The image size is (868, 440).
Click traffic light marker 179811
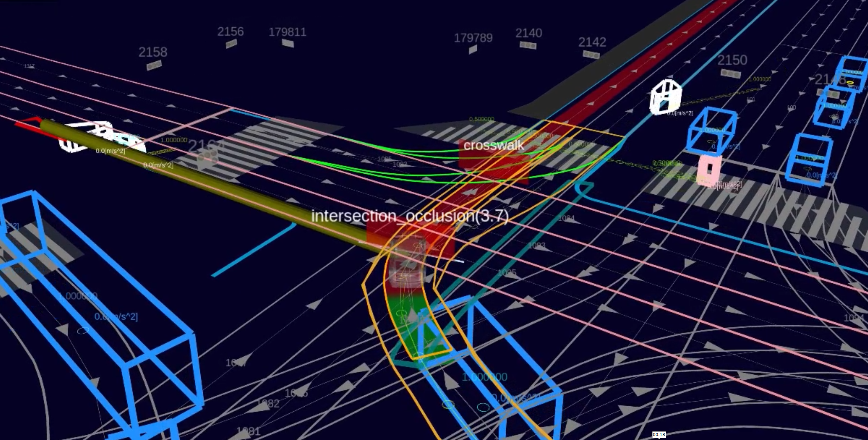click(288, 43)
